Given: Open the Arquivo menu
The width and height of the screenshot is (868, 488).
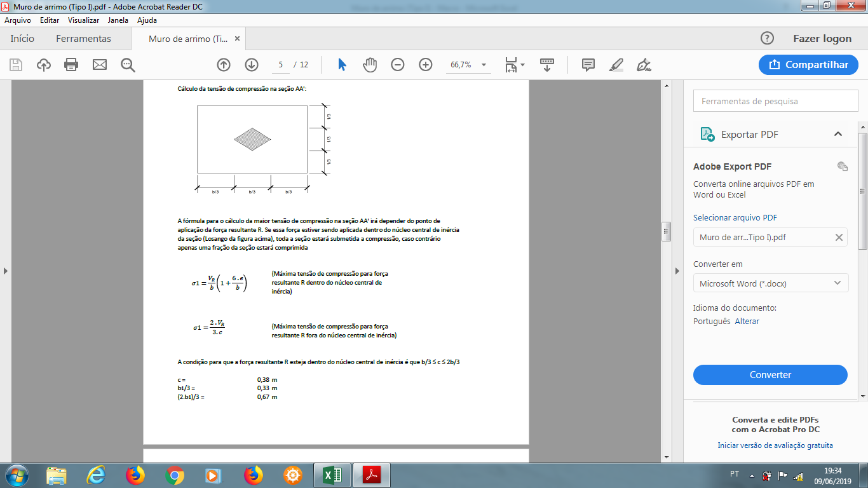Looking at the screenshot, I should point(18,20).
